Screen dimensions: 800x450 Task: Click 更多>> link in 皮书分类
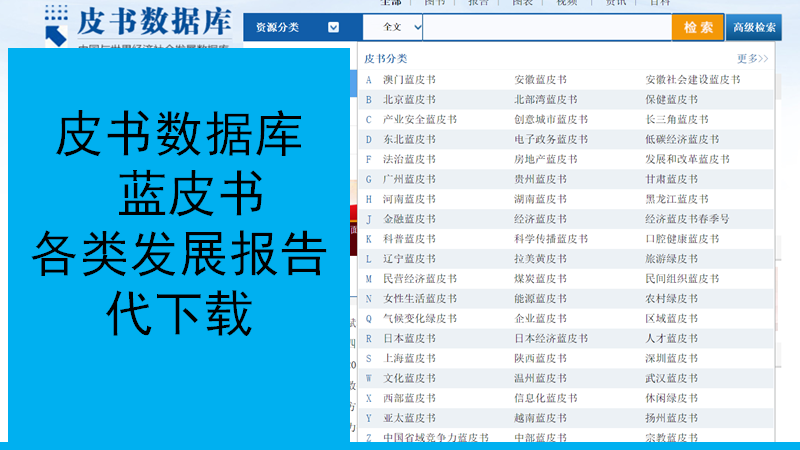tap(752, 59)
